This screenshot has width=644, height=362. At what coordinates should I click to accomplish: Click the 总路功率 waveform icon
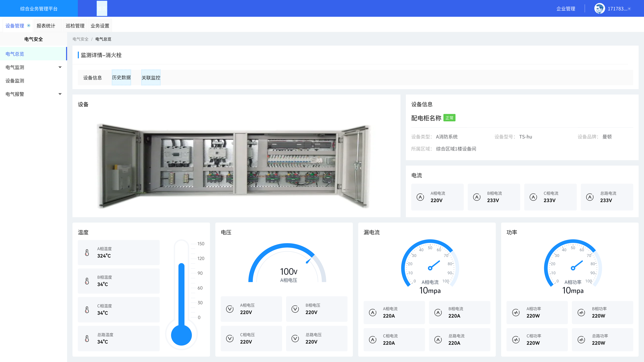(581, 340)
